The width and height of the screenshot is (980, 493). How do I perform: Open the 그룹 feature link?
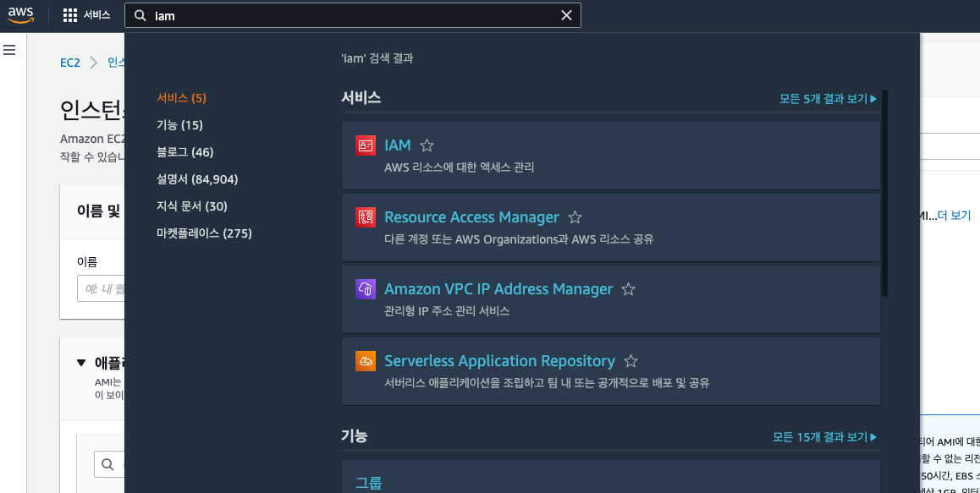click(369, 483)
